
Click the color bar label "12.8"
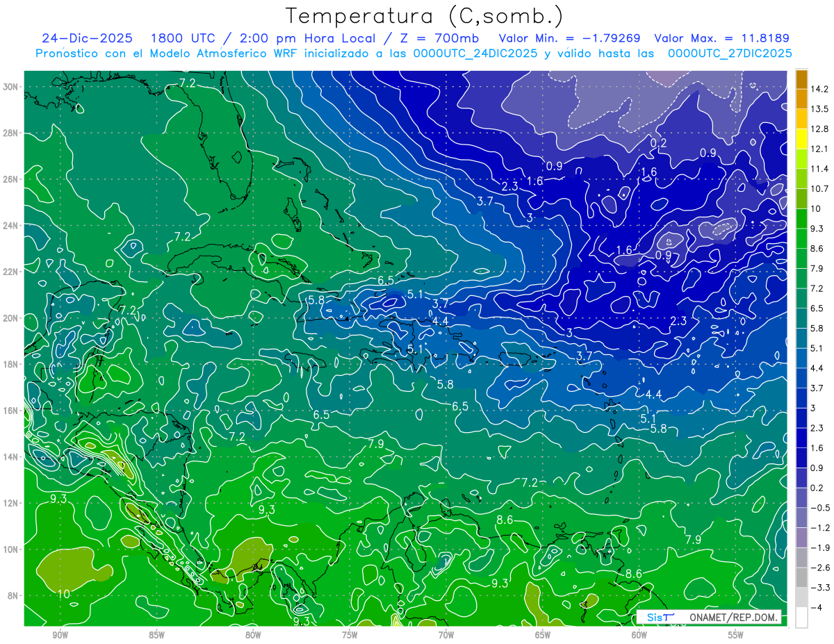click(821, 129)
